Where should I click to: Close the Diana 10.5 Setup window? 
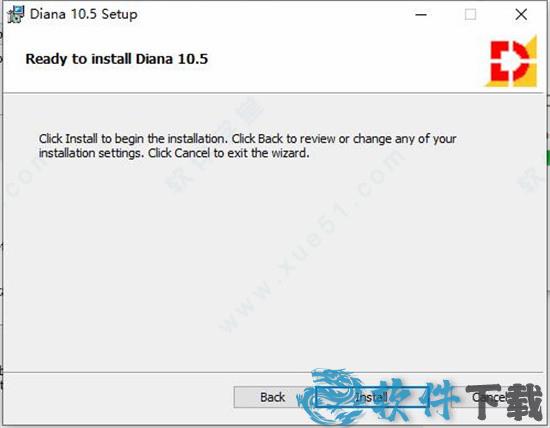point(521,15)
